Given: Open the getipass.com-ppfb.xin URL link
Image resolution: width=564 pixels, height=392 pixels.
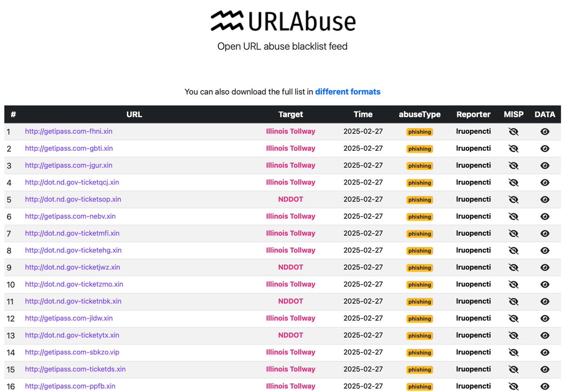Looking at the screenshot, I should (70, 386).
